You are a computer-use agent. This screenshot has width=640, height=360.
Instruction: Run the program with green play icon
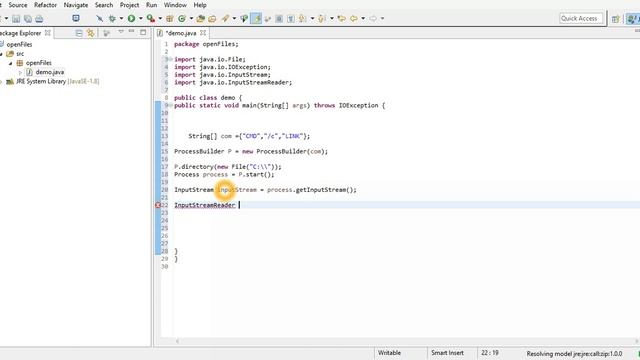point(131,18)
